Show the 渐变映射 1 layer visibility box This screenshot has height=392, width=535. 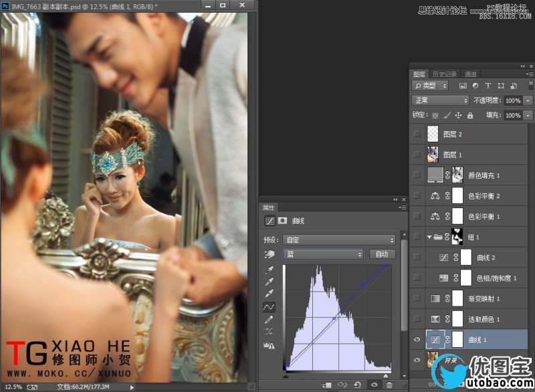tap(417, 298)
